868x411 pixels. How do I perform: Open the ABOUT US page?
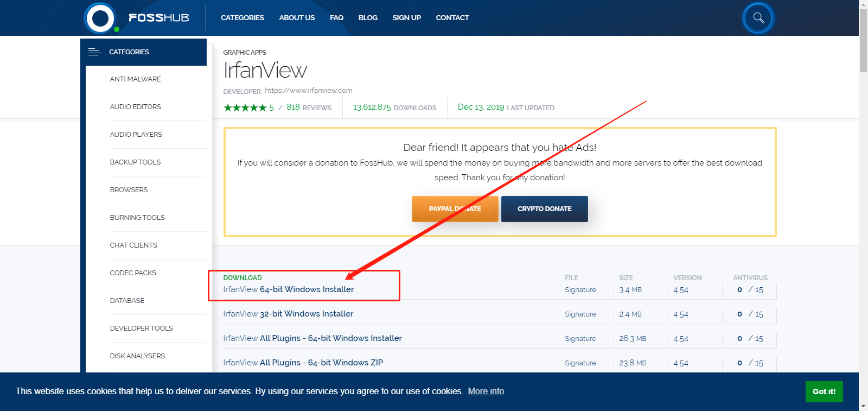(x=297, y=18)
